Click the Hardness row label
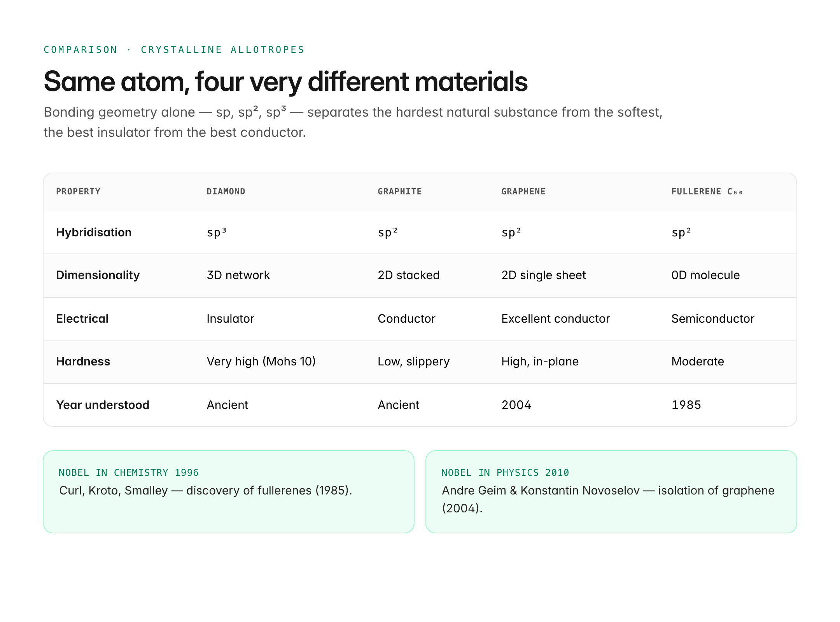 pyautogui.click(x=83, y=362)
